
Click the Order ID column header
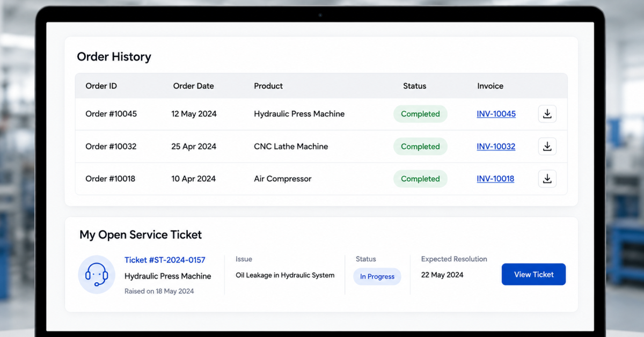click(101, 86)
